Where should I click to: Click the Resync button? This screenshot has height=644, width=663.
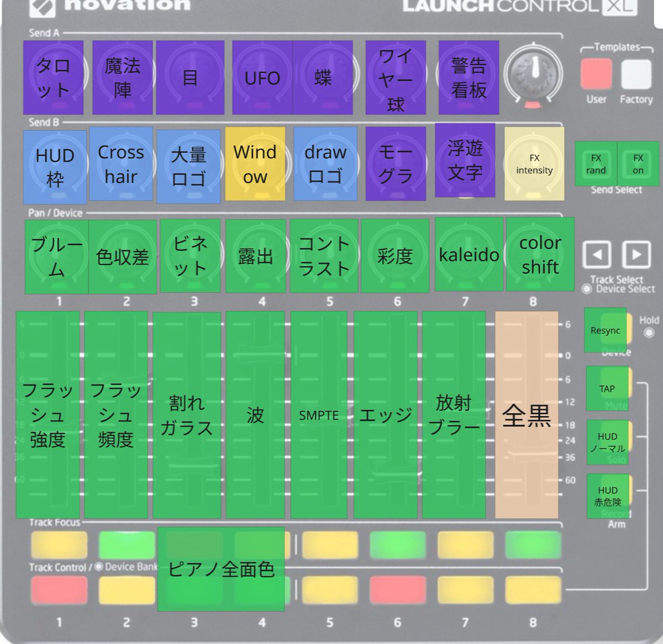(606, 330)
